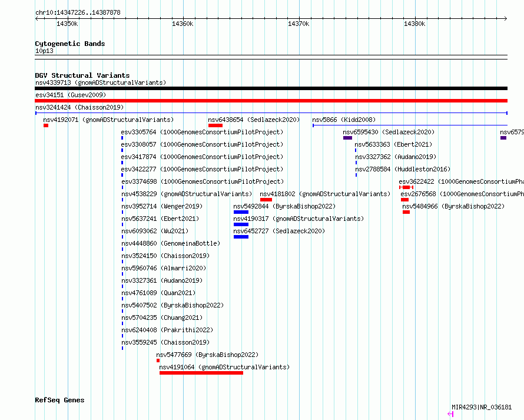Image resolution: width=524 pixels, height=420 pixels.
Task: Select red esv3622422 bar with whiskers
Action: (x=406, y=187)
